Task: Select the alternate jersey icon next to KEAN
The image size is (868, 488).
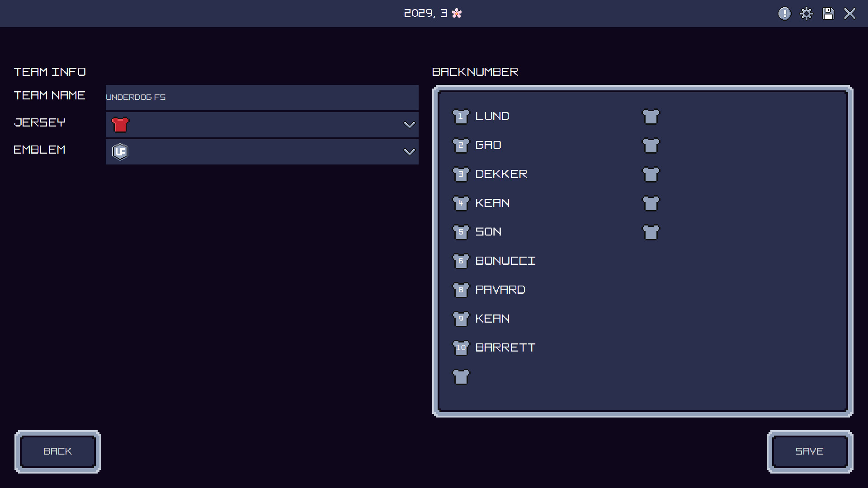Action: 651,203
